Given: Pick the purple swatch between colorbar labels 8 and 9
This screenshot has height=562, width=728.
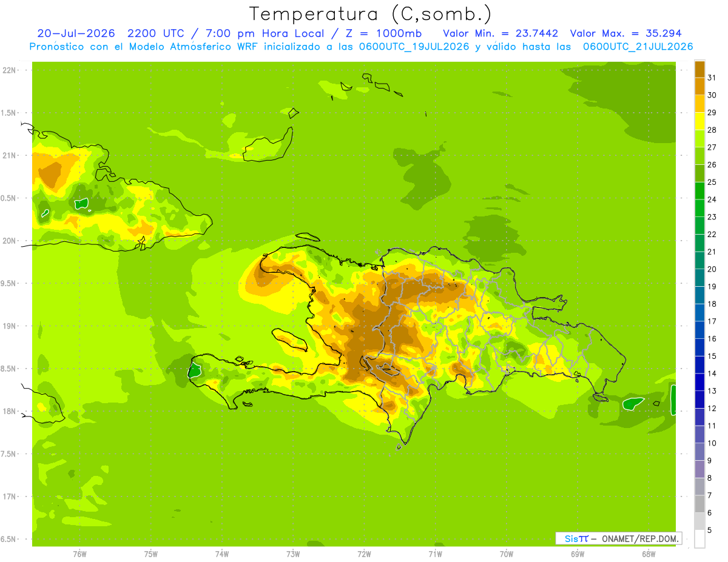Looking at the screenshot, I should pos(699,469).
